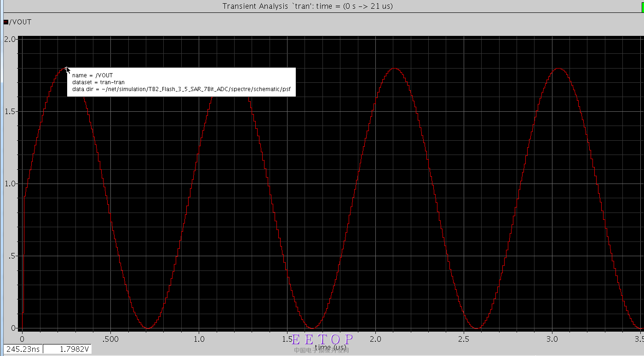Click the 'data dir' path line in tooltip
Image resolution: width=644 pixels, height=356 pixels.
pyautogui.click(x=182, y=90)
